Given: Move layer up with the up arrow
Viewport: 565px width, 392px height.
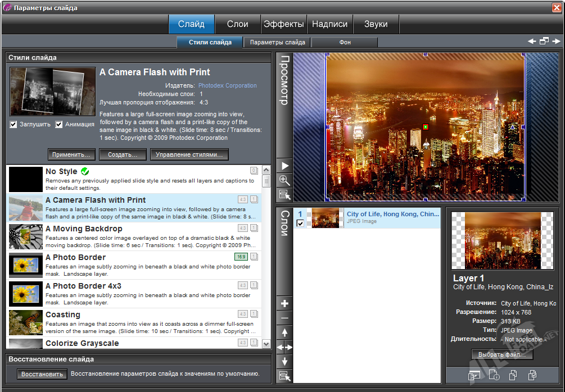Looking at the screenshot, I should pyautogui.click(x=284, y=333).
